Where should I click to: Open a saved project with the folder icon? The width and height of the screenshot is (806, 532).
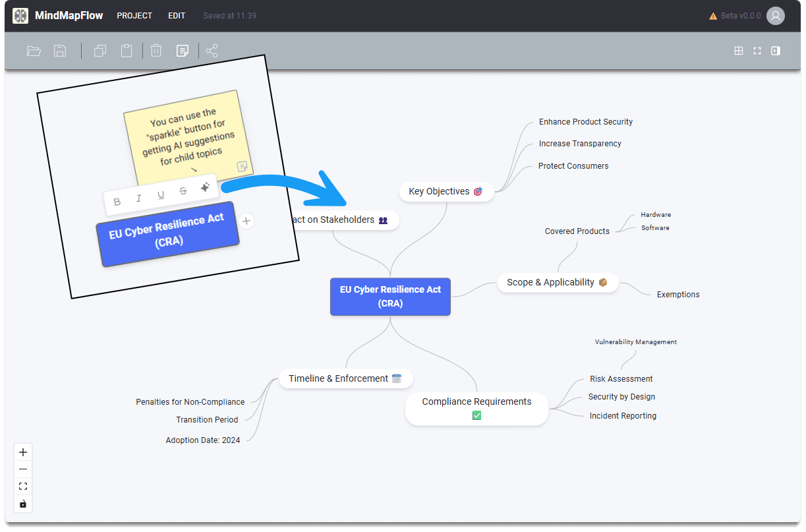(x=34, y=50)
